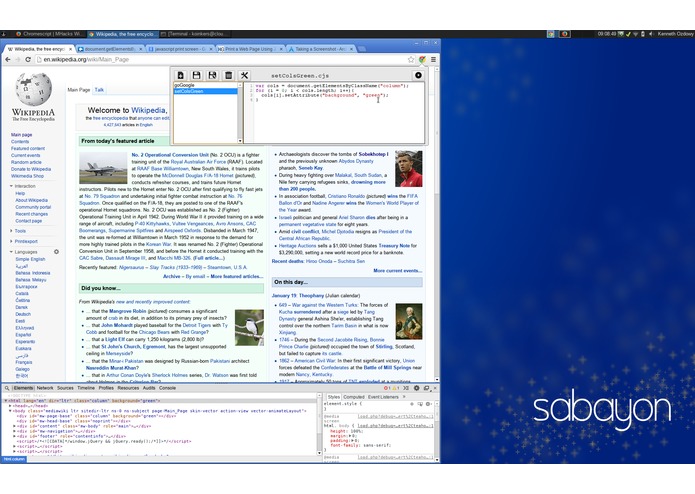Bookmark this page with the star icon
The image size is (695, 494).
coord(411,59)
